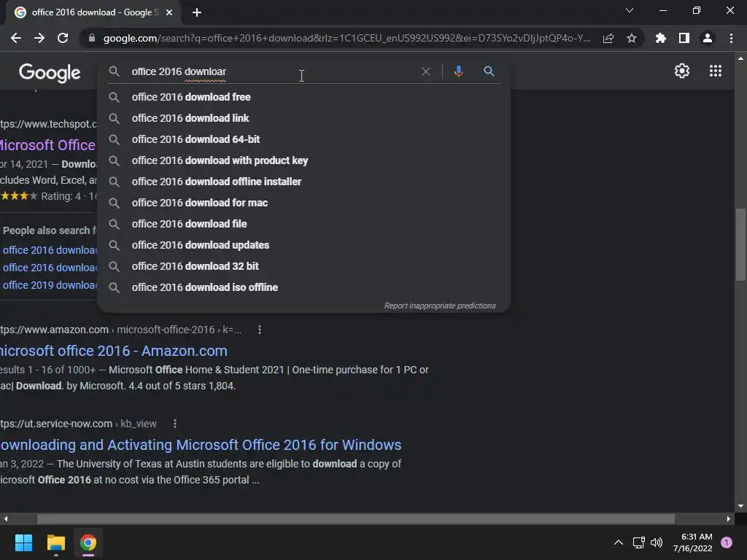747x560 pixels.
Task: Choose suggestion office 2016 download file
Action: coord(304,224)
